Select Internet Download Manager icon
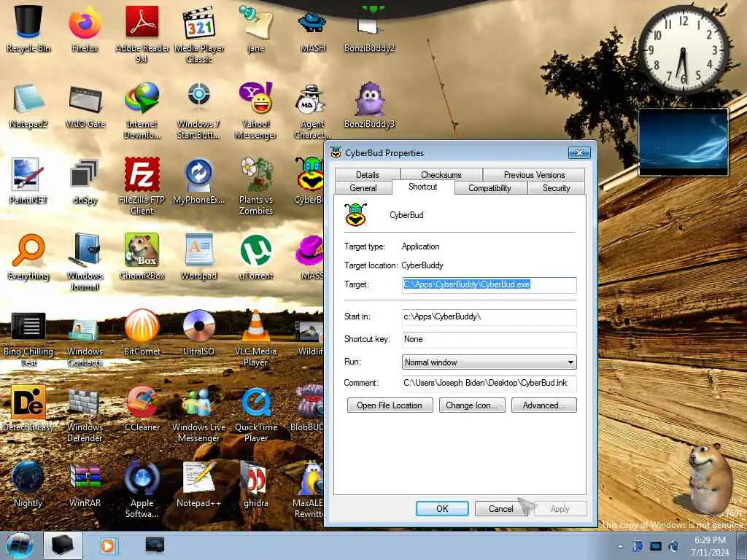Viewport: 747px width, 560px height. click(x=142, y=111)
